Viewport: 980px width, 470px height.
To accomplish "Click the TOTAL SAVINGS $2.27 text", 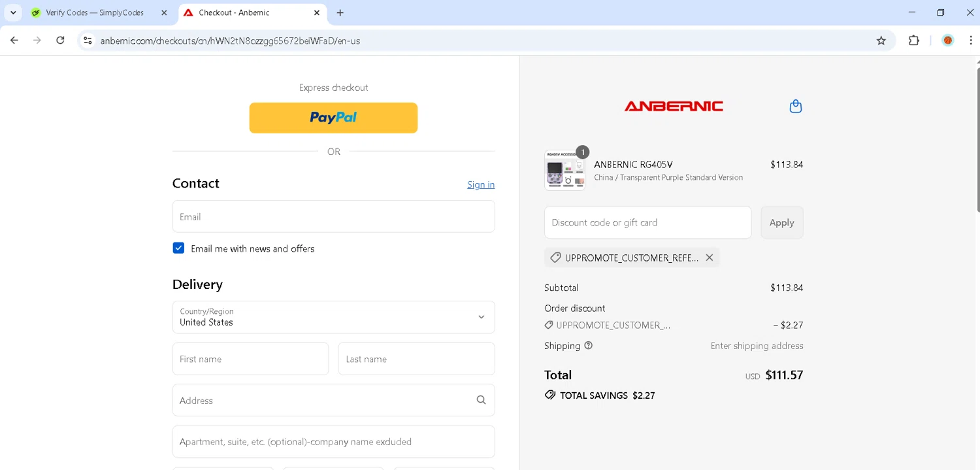I will 607,395.
